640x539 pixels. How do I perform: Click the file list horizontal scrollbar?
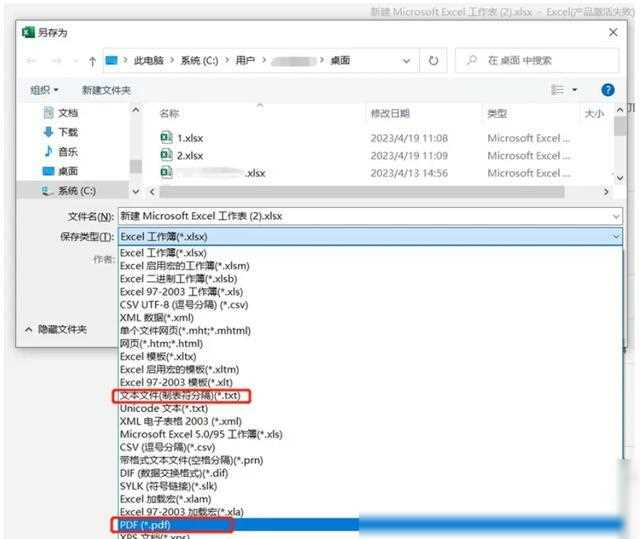(x=362, y=191)
